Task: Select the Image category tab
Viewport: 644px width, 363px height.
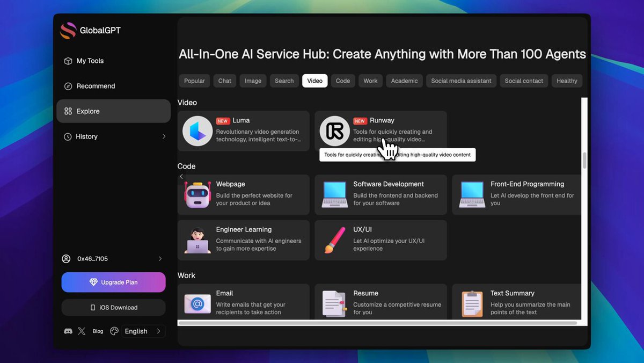Action: 253,81
